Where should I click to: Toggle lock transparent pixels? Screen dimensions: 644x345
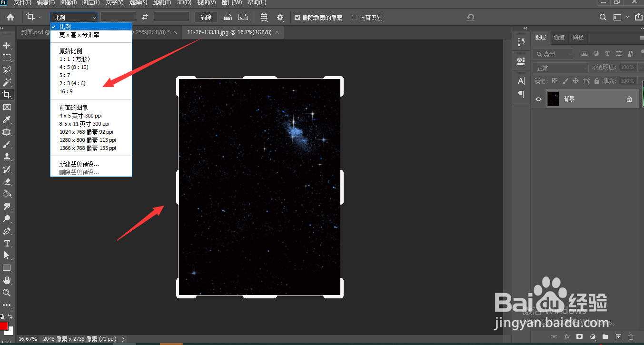555,81
